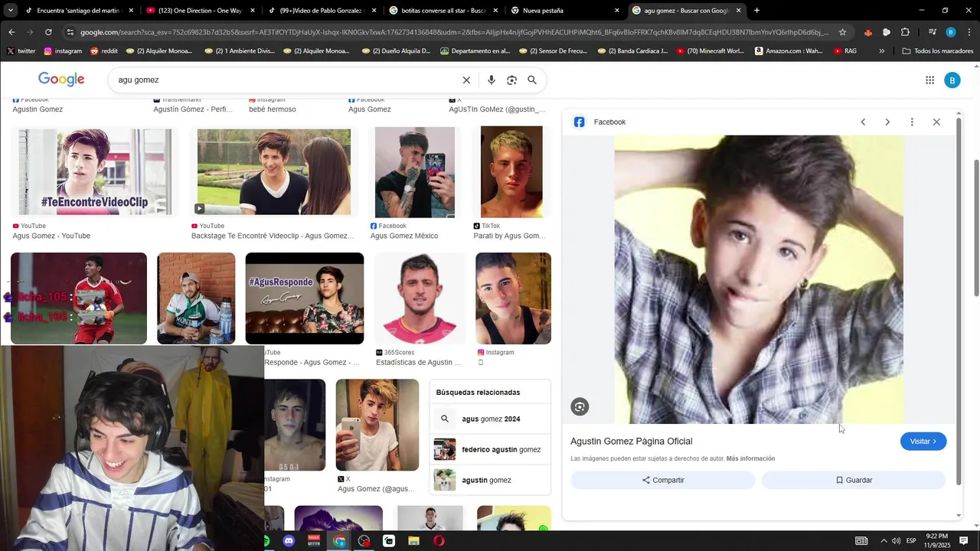Close the 'agu gomez' active tab

(x=738, y=11)
